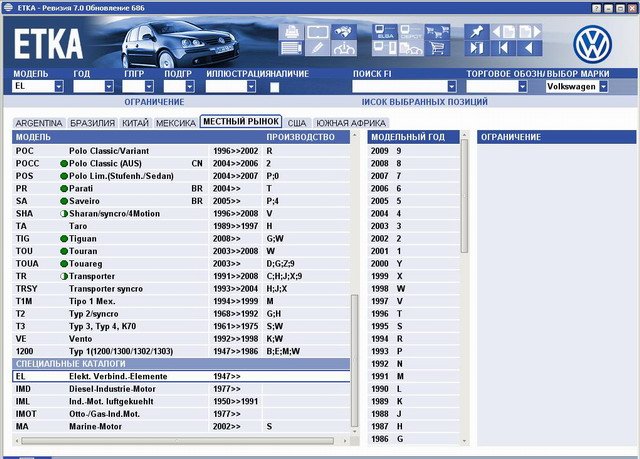Open search with the binoculars icon

343,32
